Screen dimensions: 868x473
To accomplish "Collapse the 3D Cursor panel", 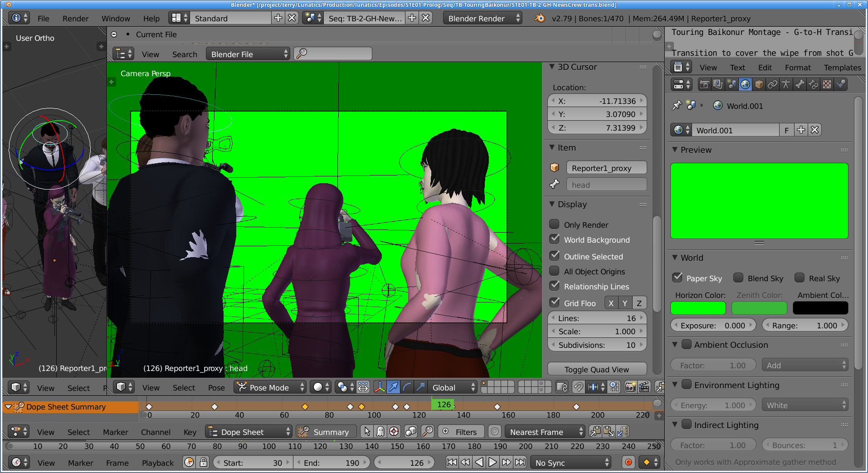I will (552, 67).
